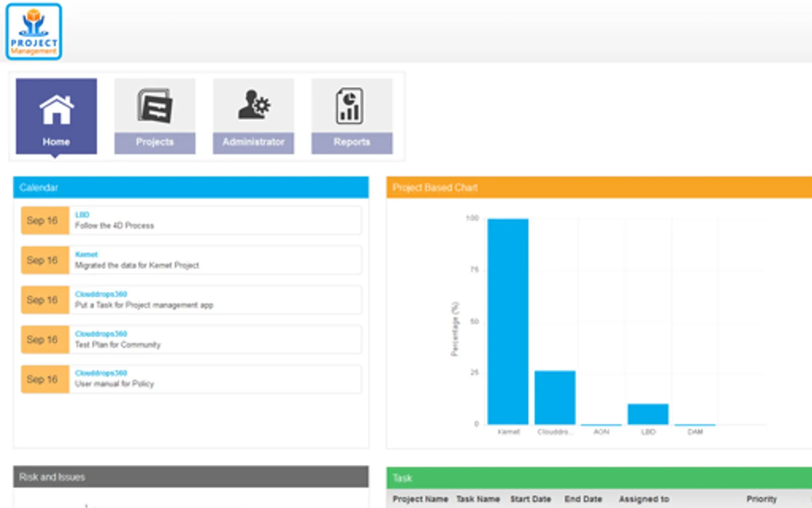Viewport: 812px width, 508px height.
Task: Click the Project Management logo
Action: pyautogui.click(x=34, y=31)
